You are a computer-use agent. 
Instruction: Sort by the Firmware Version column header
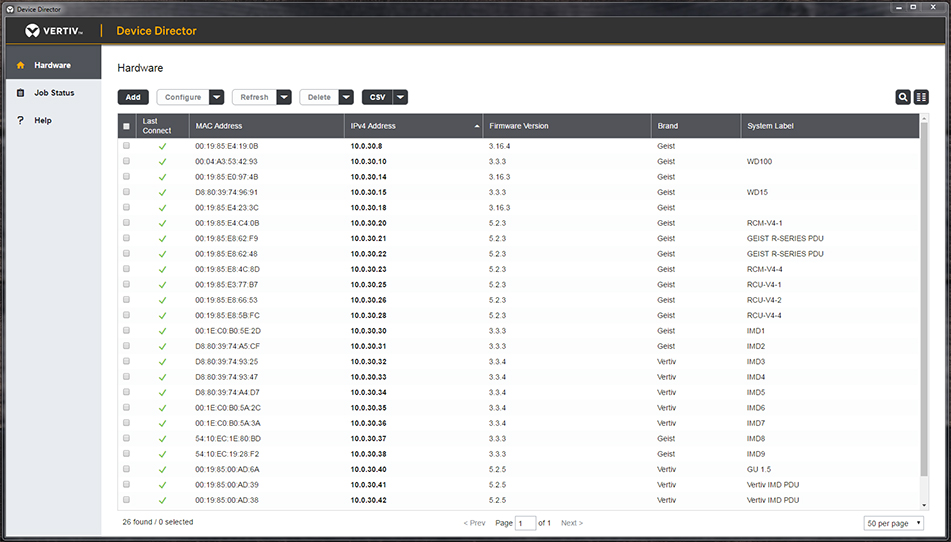[519, 126]
